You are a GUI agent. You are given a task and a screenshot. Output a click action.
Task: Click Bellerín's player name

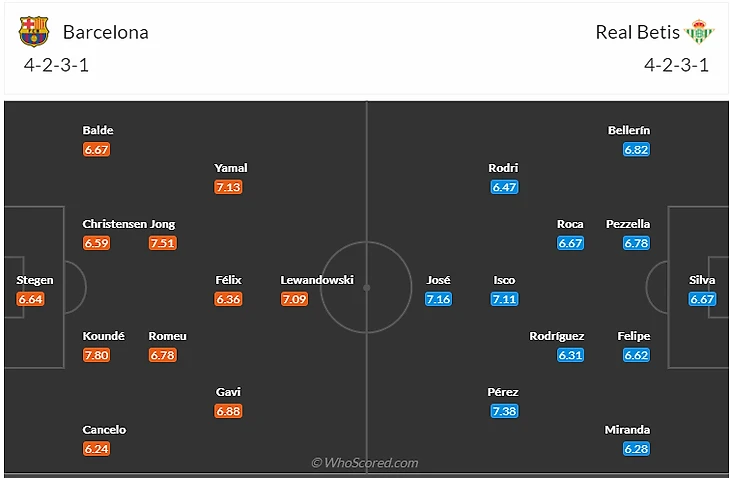[x=629, y=130]
